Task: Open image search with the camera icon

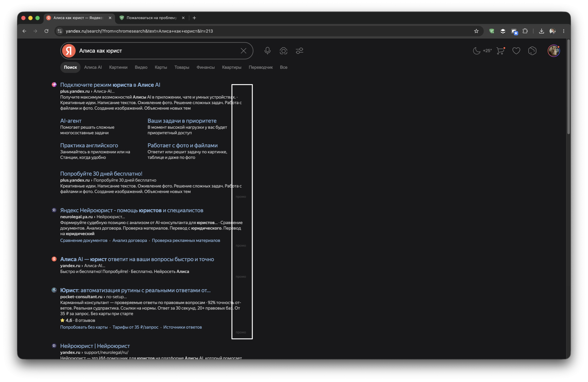Action: click(x=283, y=51)
